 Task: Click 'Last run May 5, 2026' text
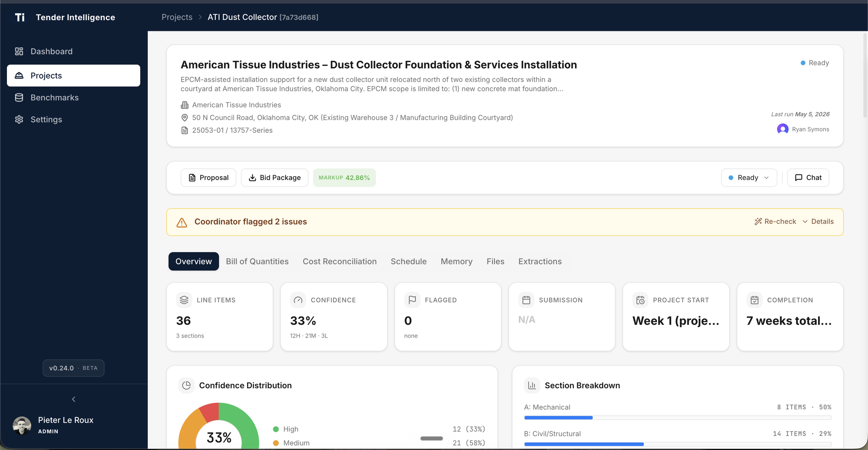click(800, 114)
